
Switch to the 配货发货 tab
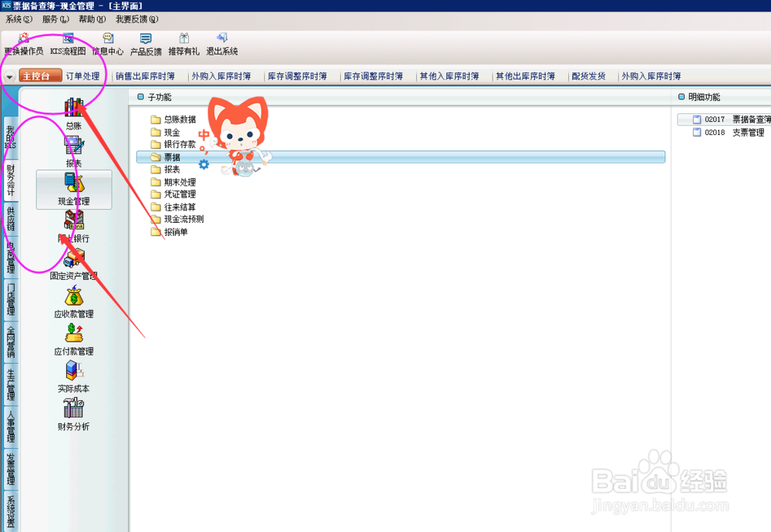[x=588, y=76]
